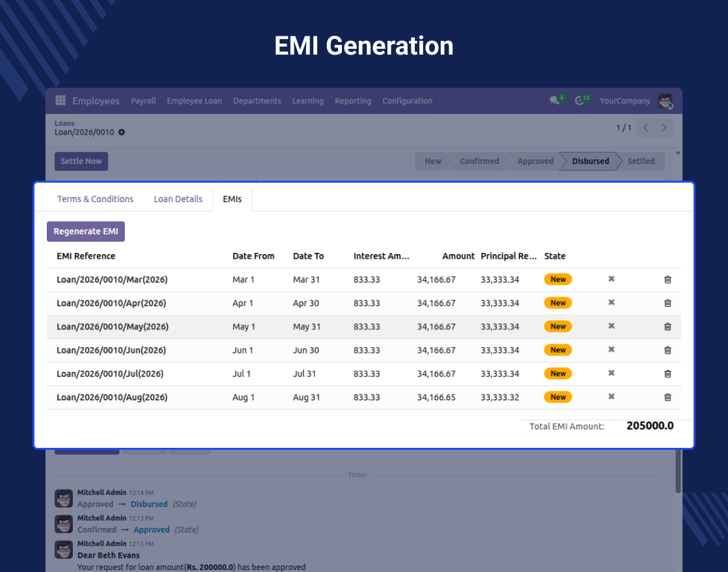
Task: Sort by the Amount column header
Action: point(458,256)
